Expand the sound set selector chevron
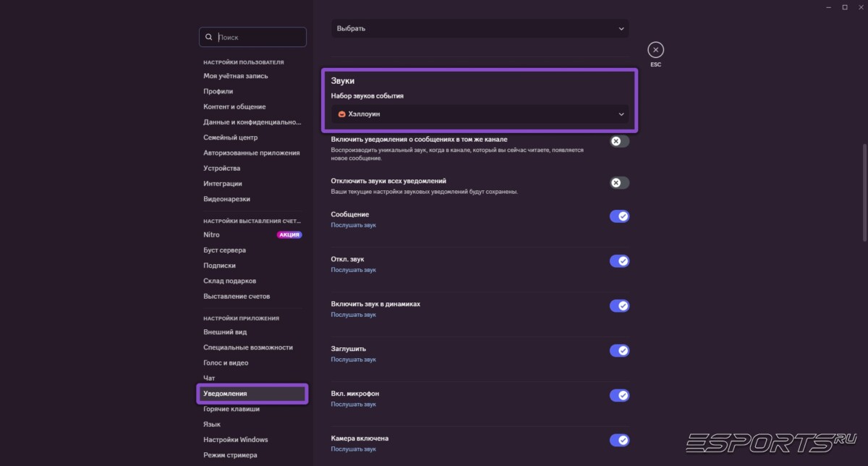 (x=621, y=114)
